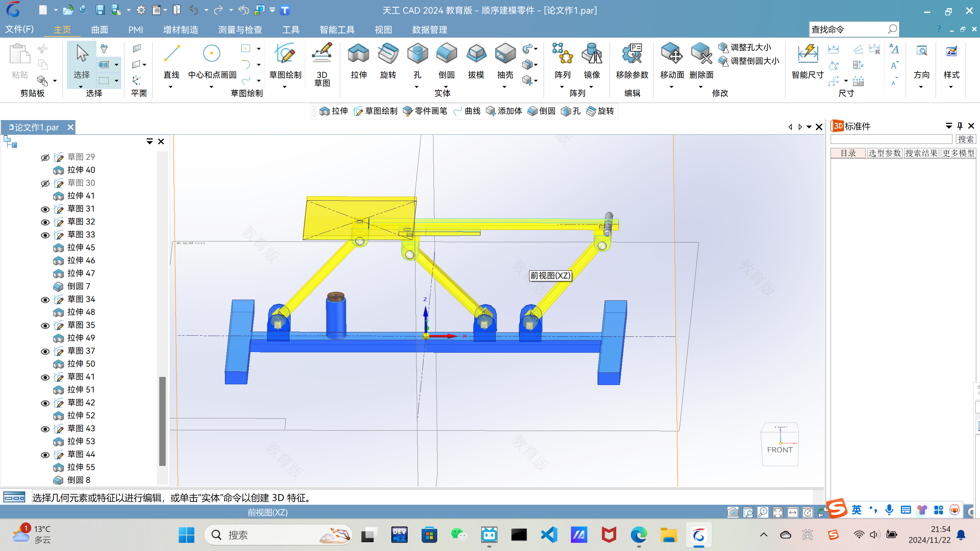The image size is (980, 551).
Task: Open the dropdown under 方向 tool
Action: pos(921,87)
